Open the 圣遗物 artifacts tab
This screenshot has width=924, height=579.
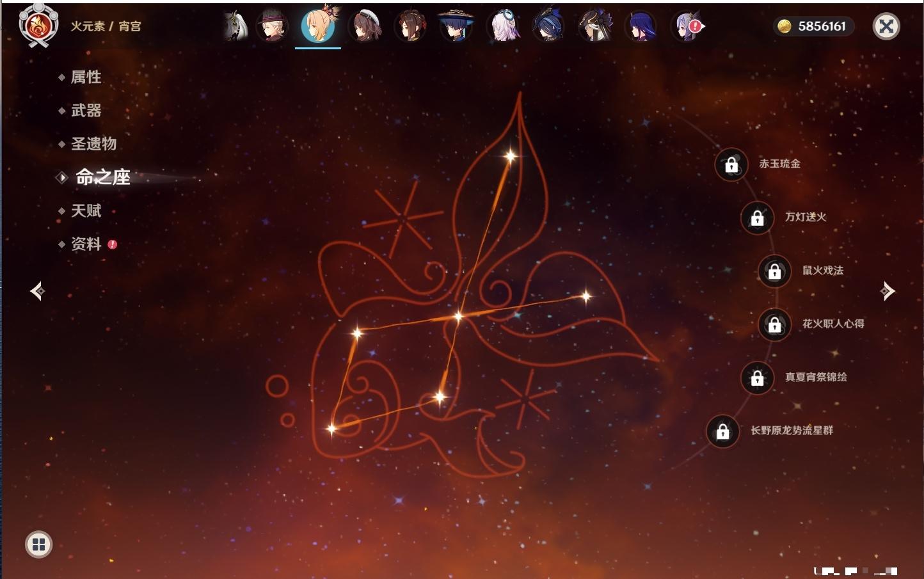pos(93,144)
